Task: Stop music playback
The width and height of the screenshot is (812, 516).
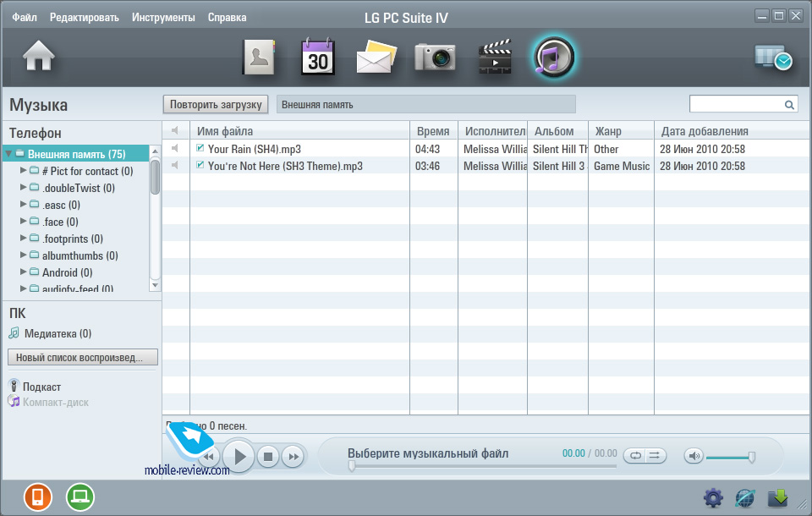Action: pos(268,457)
